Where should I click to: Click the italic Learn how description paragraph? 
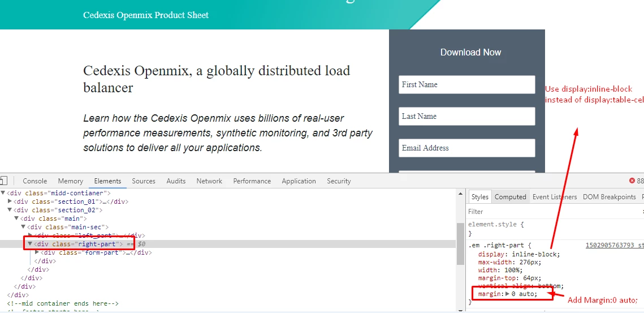(x=228, y=133)
